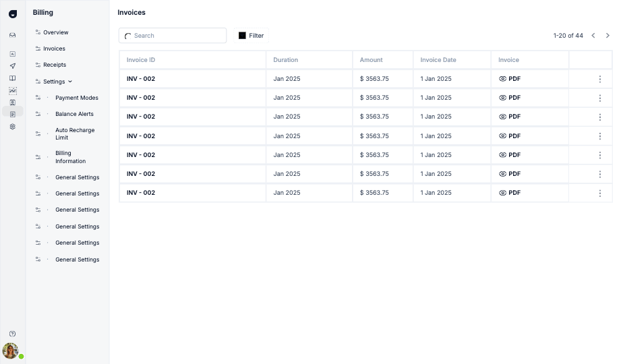Image resolution: width=623 pixels, height=364 pixels.
Task: Click the sliders icon beside Billing Information
Action: pos(38,157)
